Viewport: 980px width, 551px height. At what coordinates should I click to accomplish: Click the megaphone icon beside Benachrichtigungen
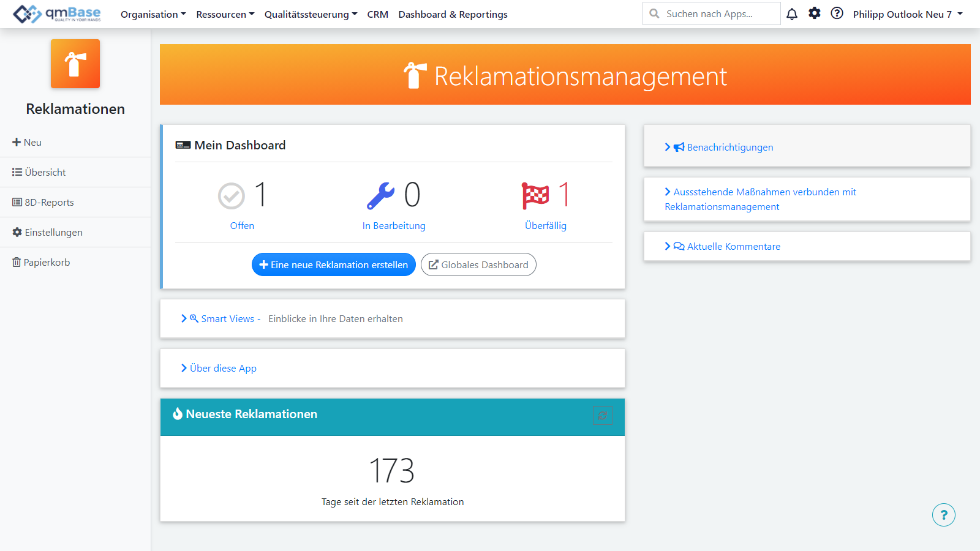coord(679,147)
